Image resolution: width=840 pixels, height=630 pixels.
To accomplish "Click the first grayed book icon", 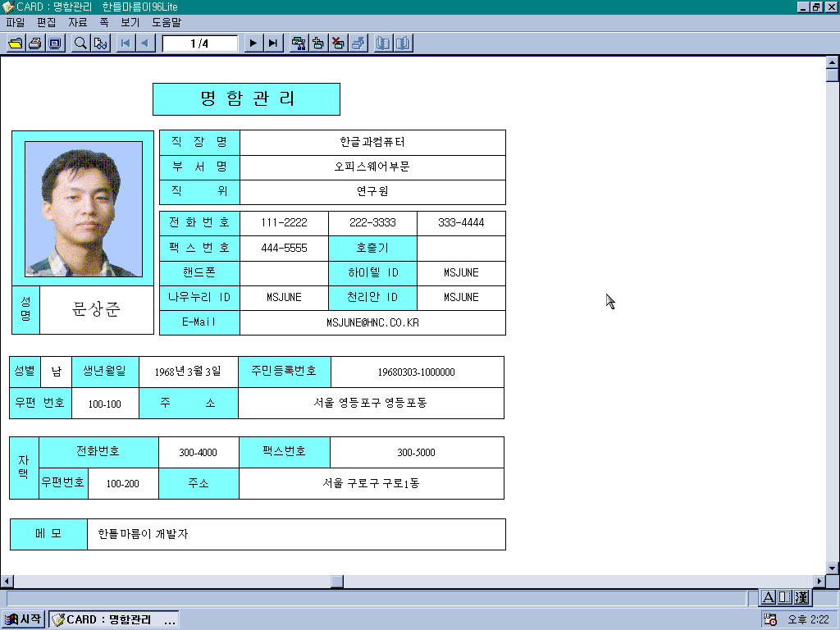I will pos(382,43).
